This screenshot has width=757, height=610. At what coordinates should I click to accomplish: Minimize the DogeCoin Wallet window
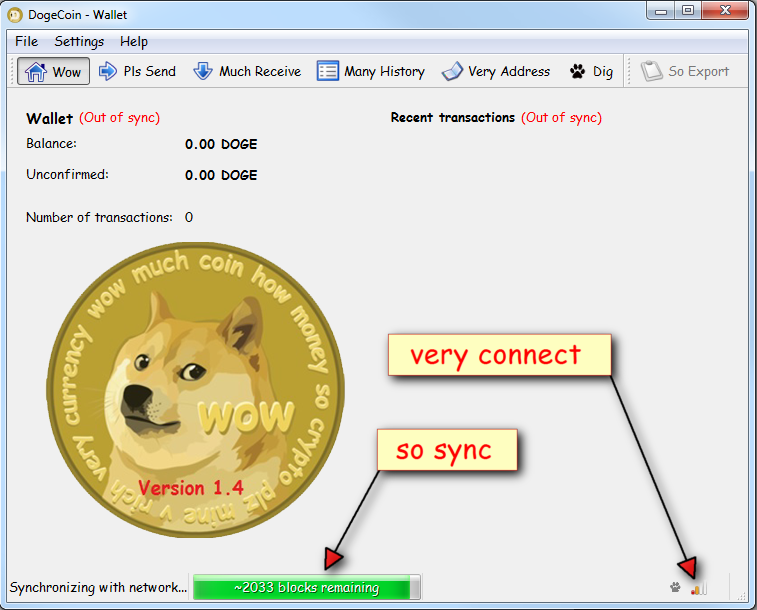click(661, 11)
